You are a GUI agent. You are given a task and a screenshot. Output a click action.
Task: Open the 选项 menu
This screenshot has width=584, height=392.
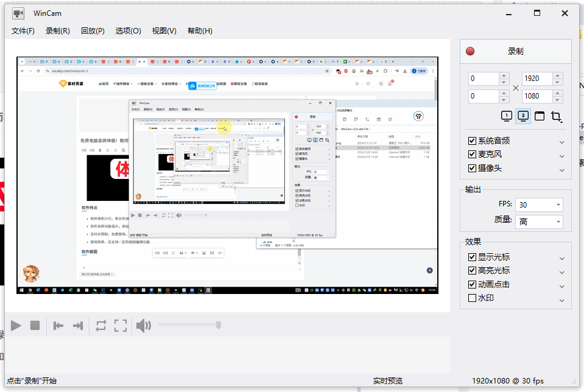[x=128, y=30]
